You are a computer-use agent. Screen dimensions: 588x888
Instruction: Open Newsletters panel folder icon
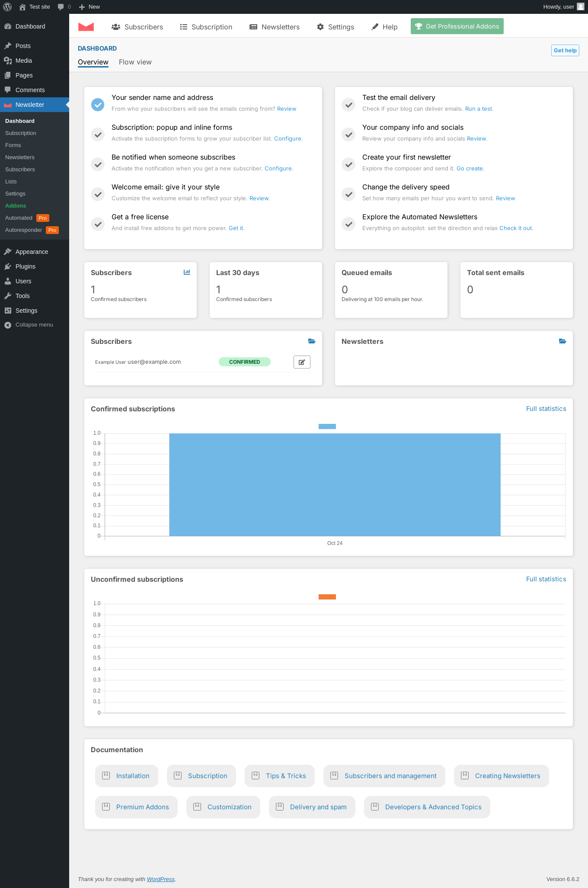tap(562, 341)
